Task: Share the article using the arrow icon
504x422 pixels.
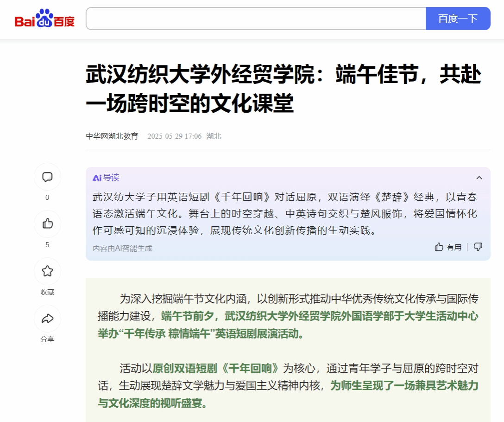Action: (47, 319)
